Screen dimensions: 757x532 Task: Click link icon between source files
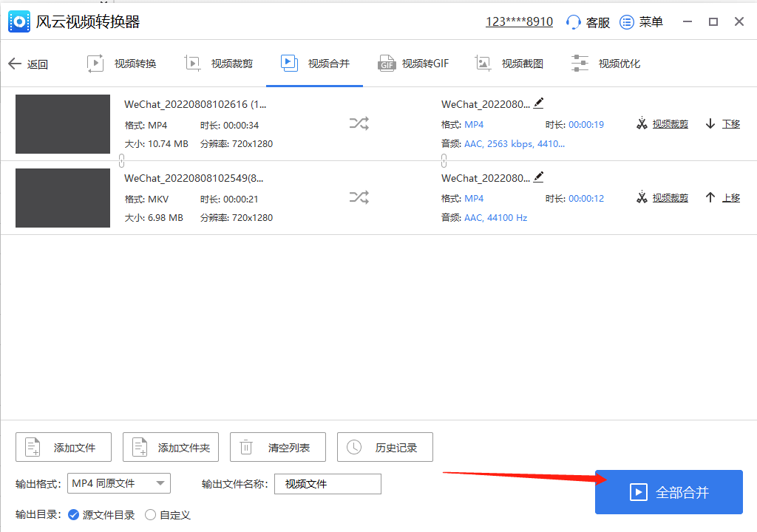point(122,161)
